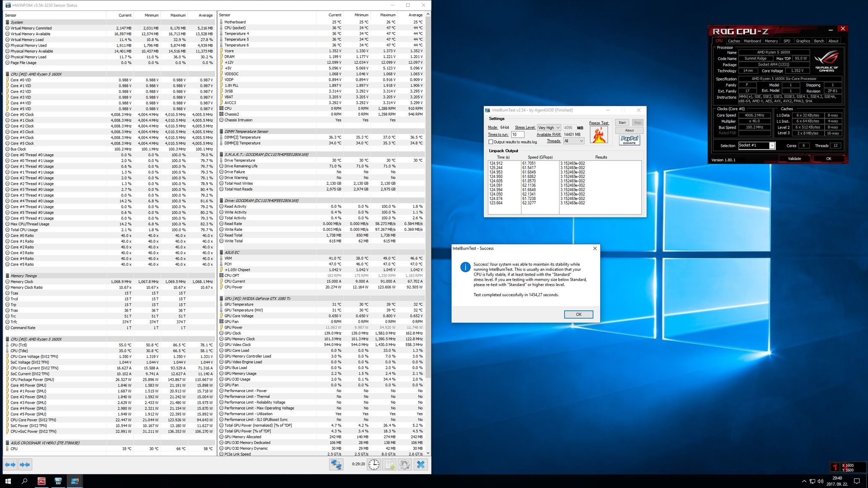This screenshot has width=868, height=488.
Task: Open the About tab in CPU-Z
Action: coord(833,41)
